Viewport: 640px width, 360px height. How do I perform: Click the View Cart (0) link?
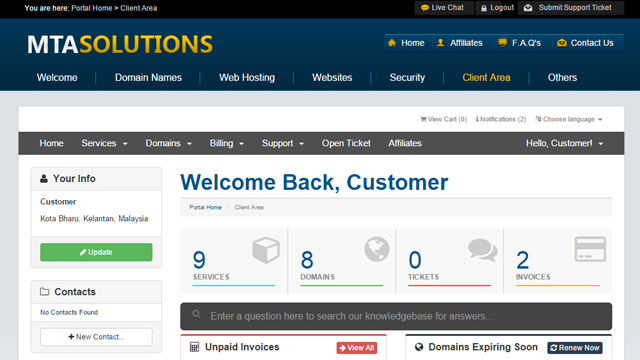443,119
